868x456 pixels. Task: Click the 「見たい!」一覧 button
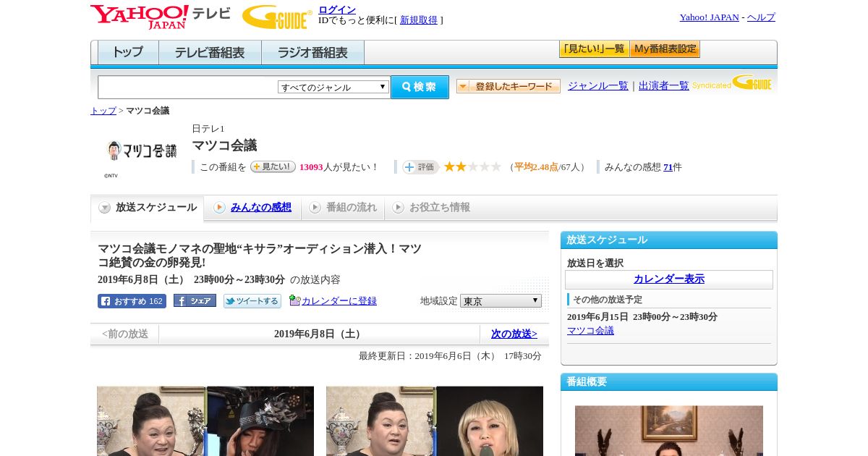click(594, 49)
